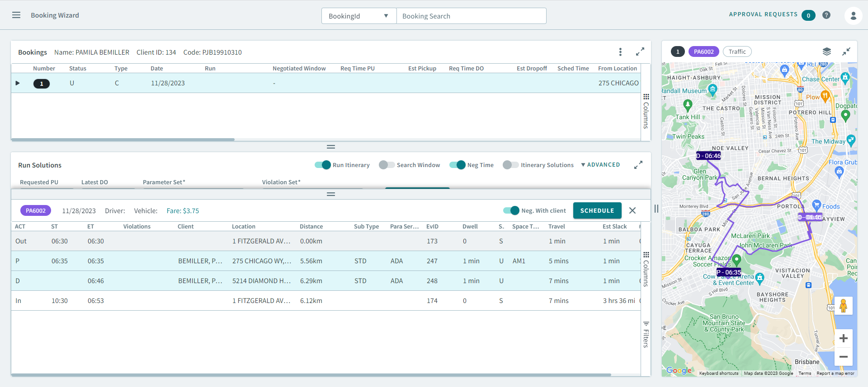Viewport: 868px width, 387px height.
Task: Open the BookingId search type dropdown
Action: (x=359, y=16)
